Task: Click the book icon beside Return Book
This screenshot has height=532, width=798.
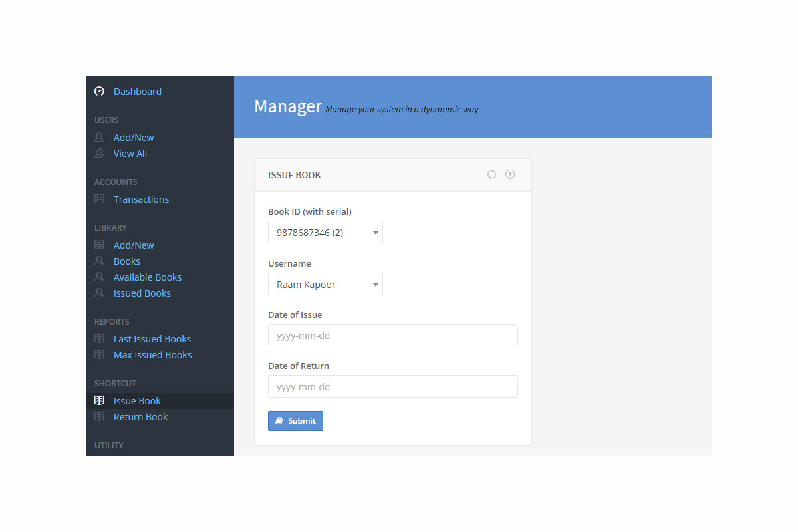Action: coord(99,417)
